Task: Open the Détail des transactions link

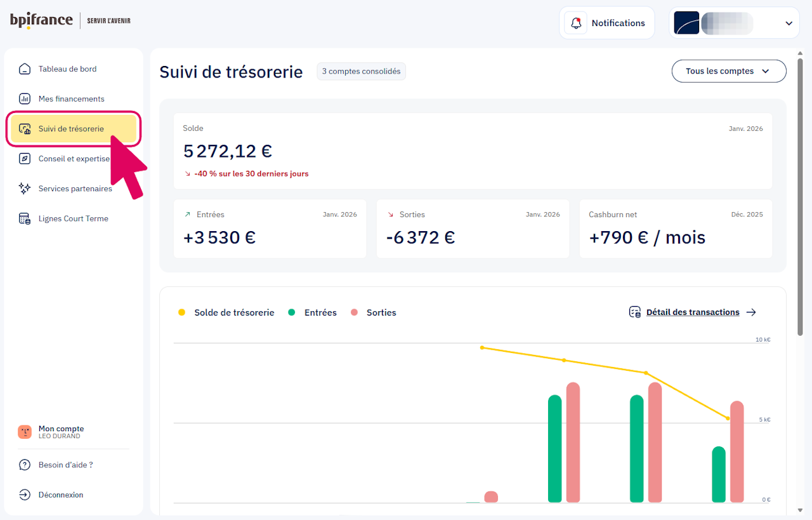Action: (x=693, y=312)
